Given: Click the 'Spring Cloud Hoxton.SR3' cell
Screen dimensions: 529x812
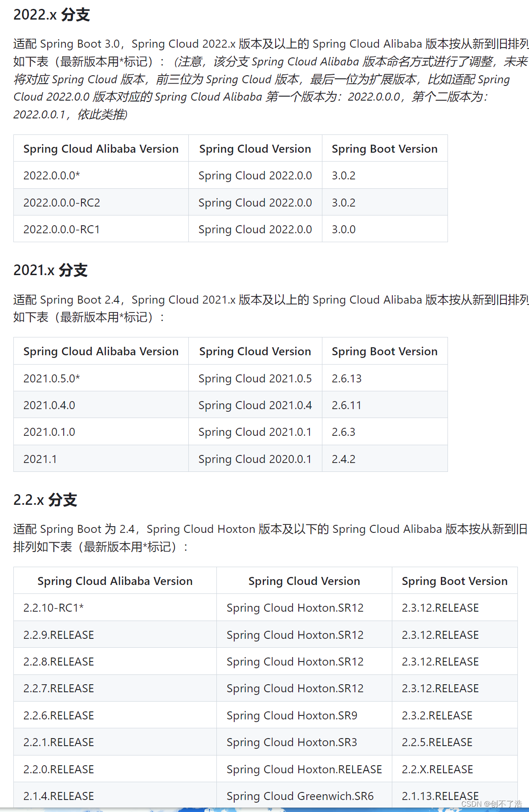Looking at the screenshot, I should pyautogui.click(x=304, y=742).
